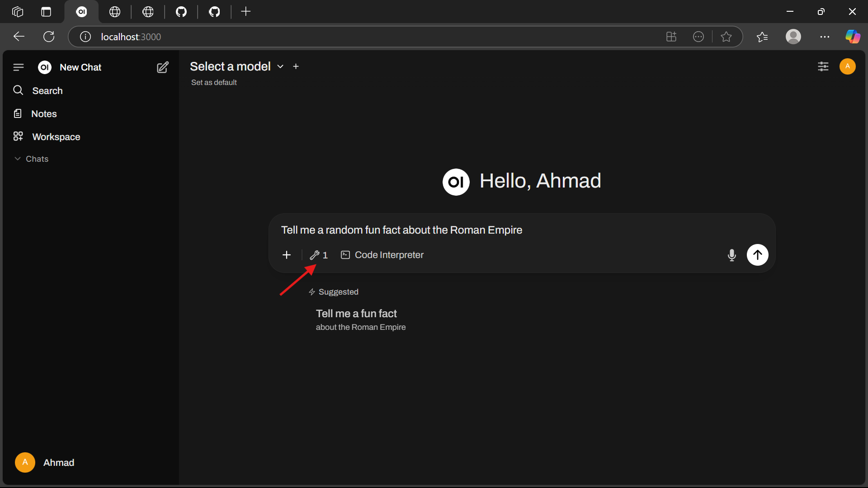Open the top-right orange profile avatar
This screenshot has height=488, width=868.
point(847,66)
